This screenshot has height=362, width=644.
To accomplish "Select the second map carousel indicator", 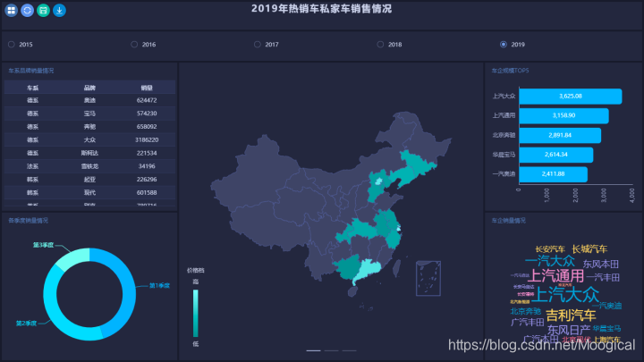I will (x=332, y=350).
